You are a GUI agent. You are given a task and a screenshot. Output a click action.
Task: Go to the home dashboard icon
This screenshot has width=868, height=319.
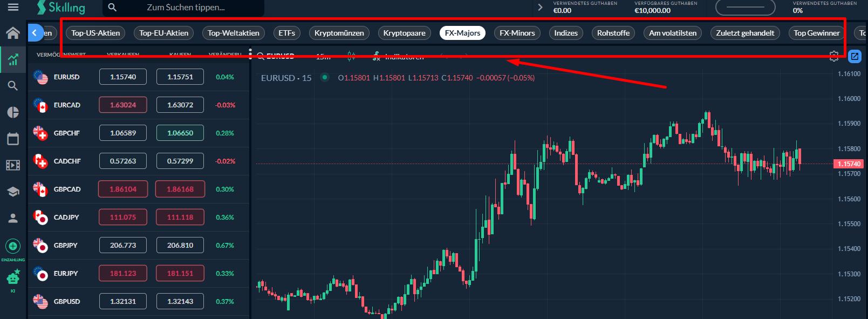13,33
